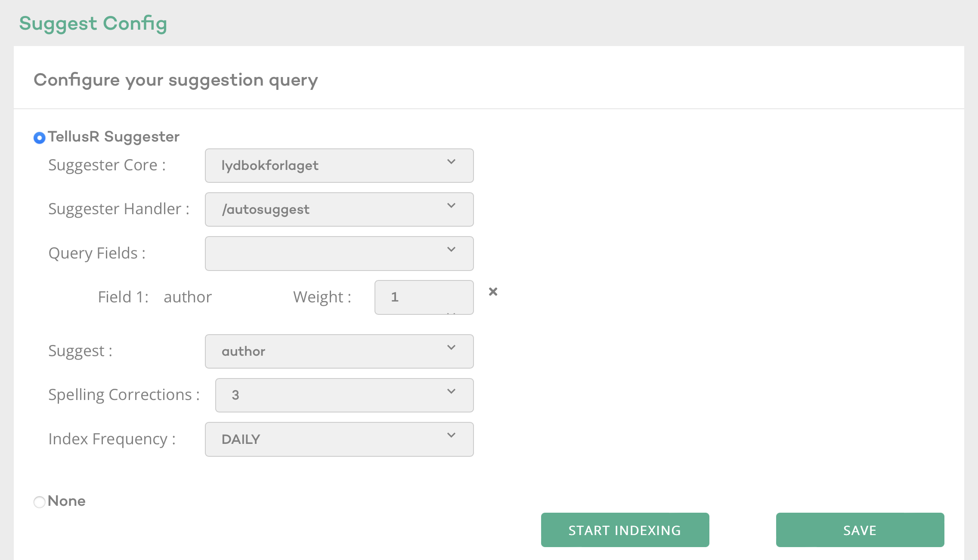Open the Spelling Corrections dropdown
This screenshot has height=560, width=978.
coord(343,394)
